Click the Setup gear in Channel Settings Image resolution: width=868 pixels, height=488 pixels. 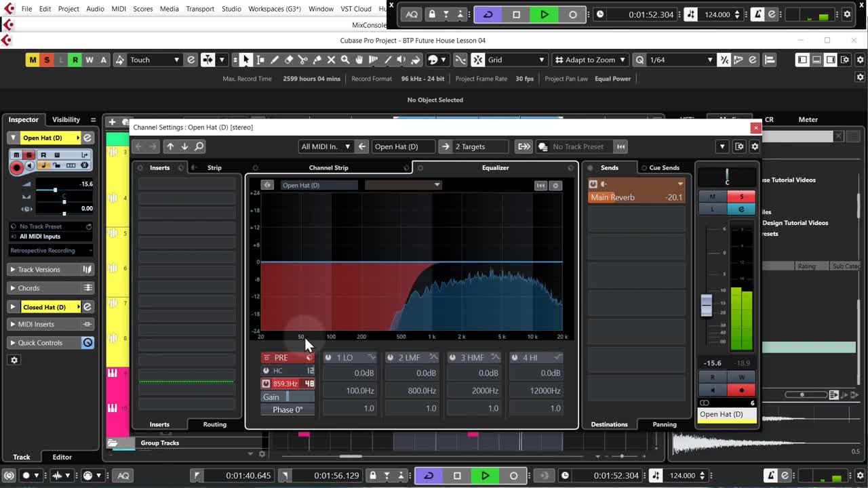(x=755, y=146)
